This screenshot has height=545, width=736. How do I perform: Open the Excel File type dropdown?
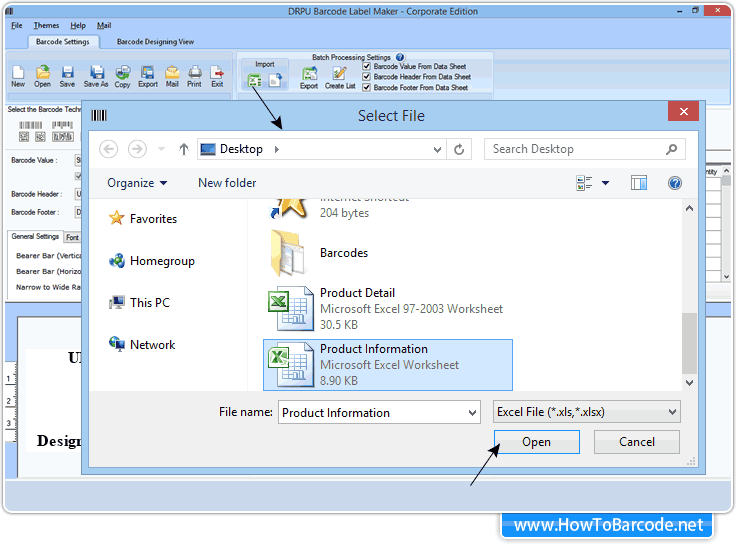click(x=672, y=412)
